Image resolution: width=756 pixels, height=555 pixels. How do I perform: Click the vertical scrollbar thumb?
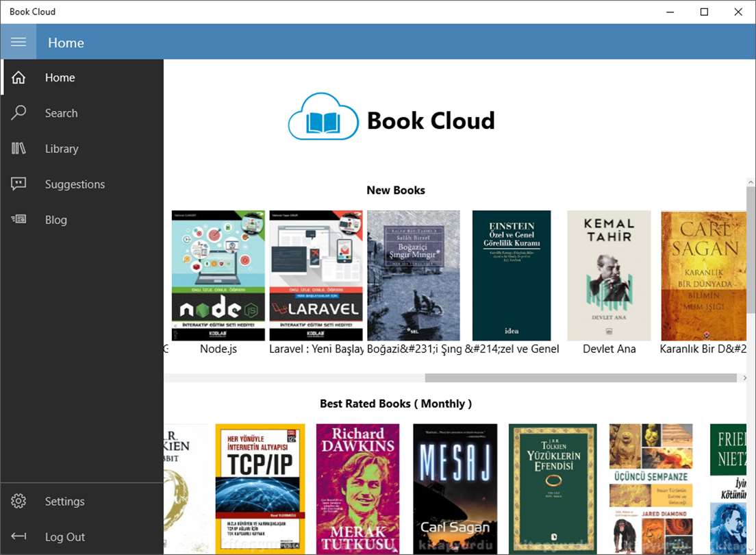[751, 250]
